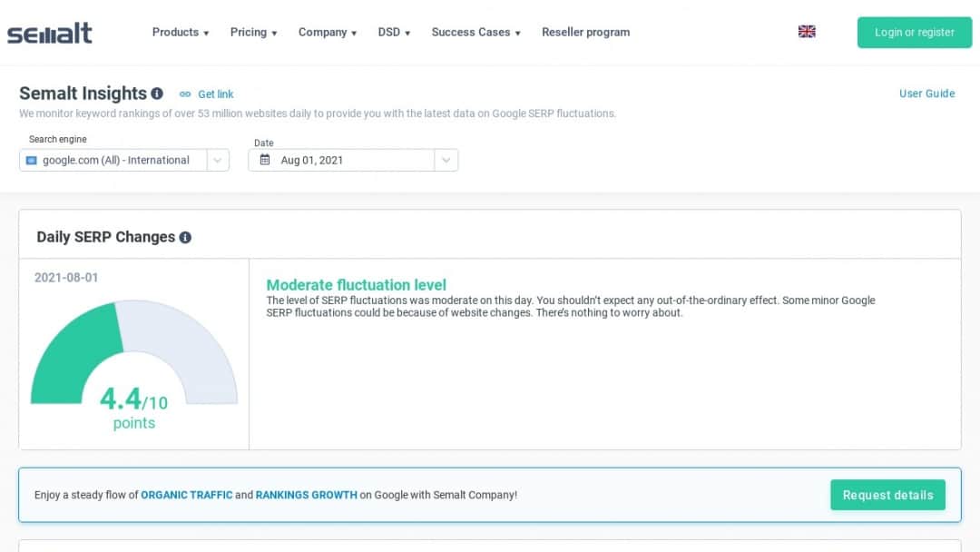Screen dimensions: 980x552
Task: Open the Pricing menu
Action: point(253,33)
